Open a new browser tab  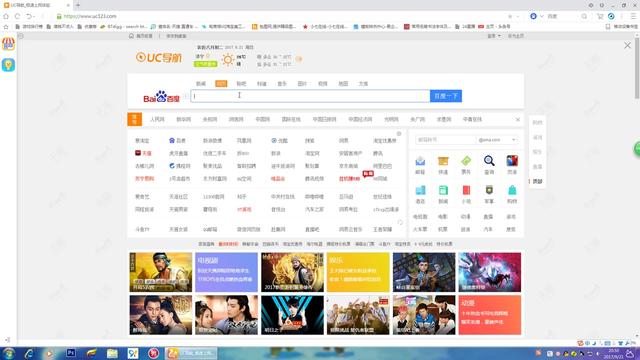pos(78,5)
